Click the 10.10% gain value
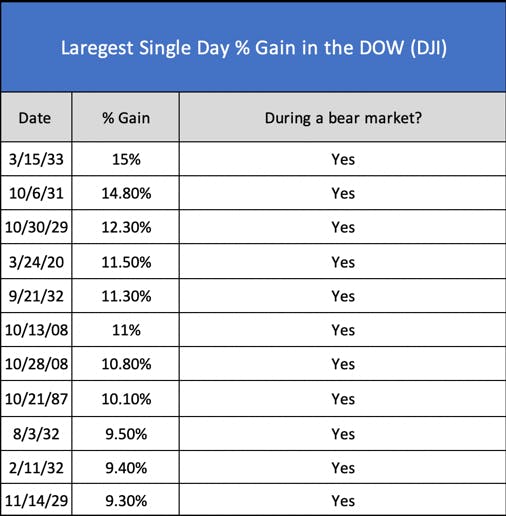Screen dimensions: 506x516 [x=126, y=399]
